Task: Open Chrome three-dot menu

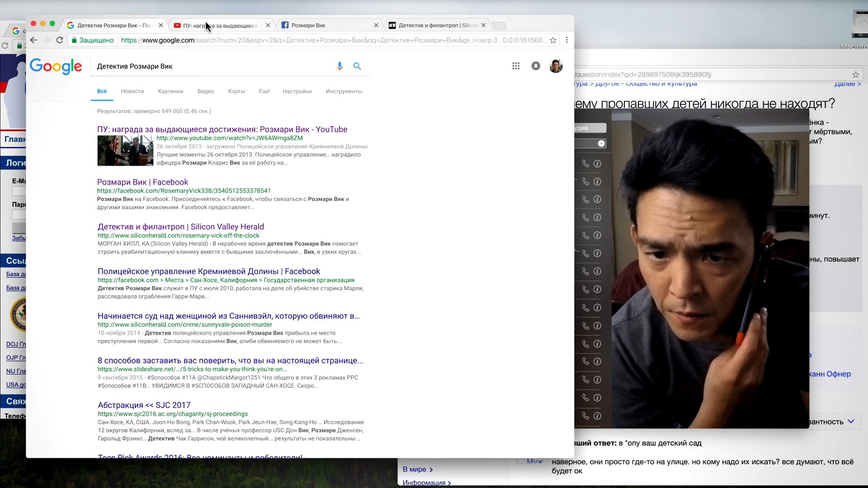Action: click(566, 40)
